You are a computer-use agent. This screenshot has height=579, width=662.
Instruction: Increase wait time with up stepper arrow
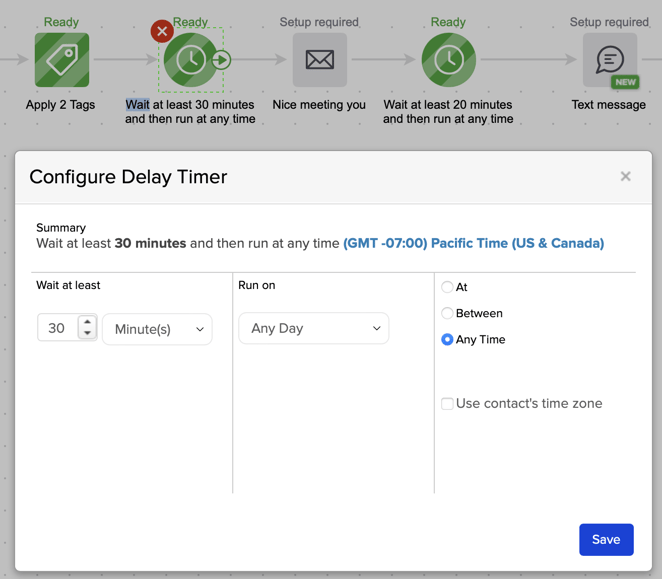88,323
